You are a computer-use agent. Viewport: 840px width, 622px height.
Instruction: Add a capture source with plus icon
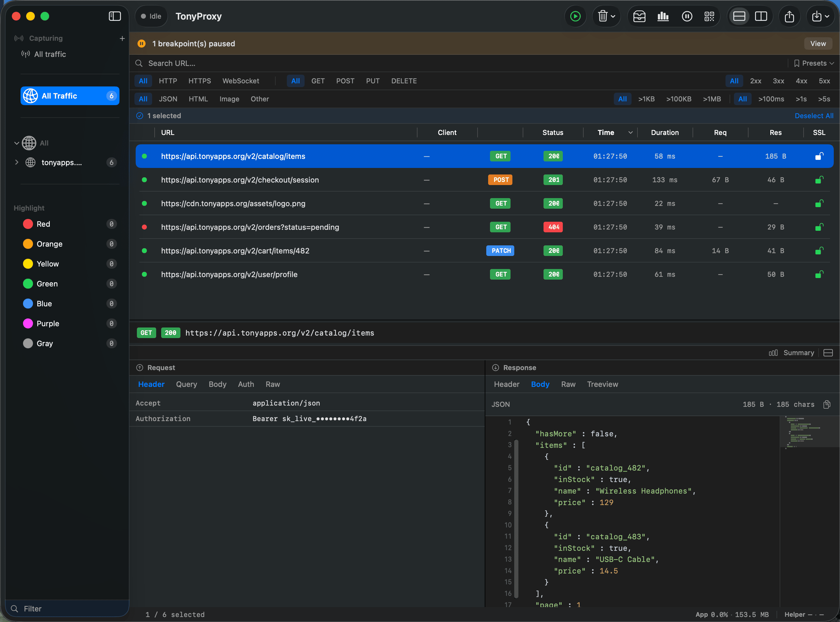coord(122,38)
